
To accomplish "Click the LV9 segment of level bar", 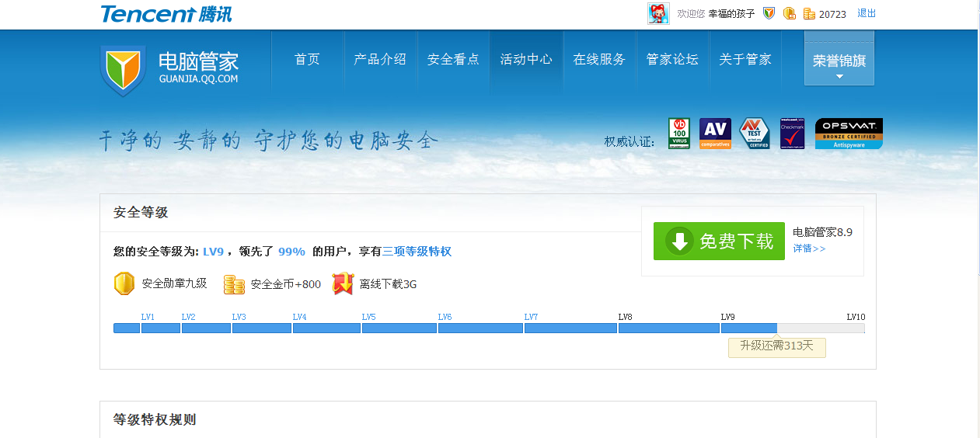I will click(749, 328).
